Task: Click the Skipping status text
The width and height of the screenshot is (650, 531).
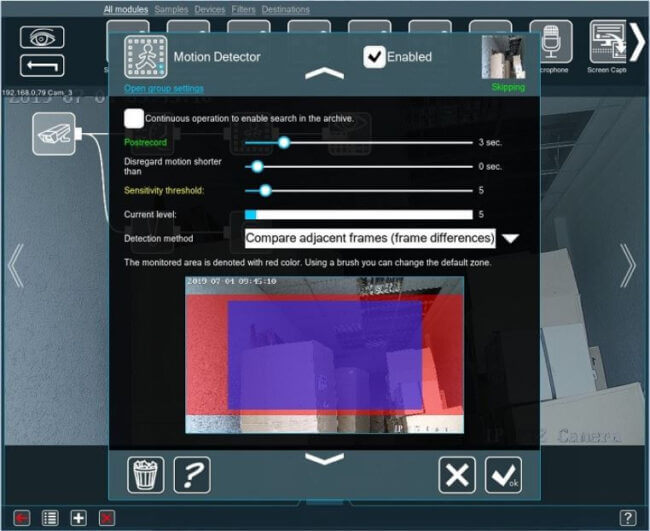Action: [508, 87]
